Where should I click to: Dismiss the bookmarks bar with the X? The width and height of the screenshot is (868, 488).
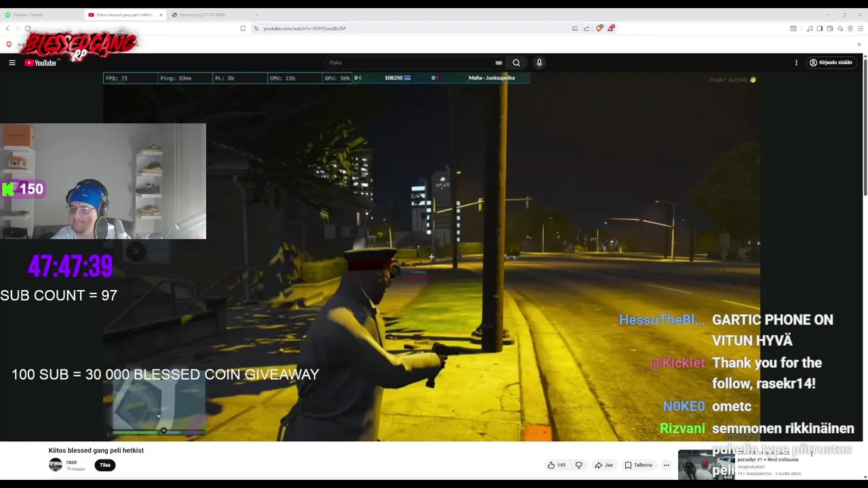click(859, 45)
